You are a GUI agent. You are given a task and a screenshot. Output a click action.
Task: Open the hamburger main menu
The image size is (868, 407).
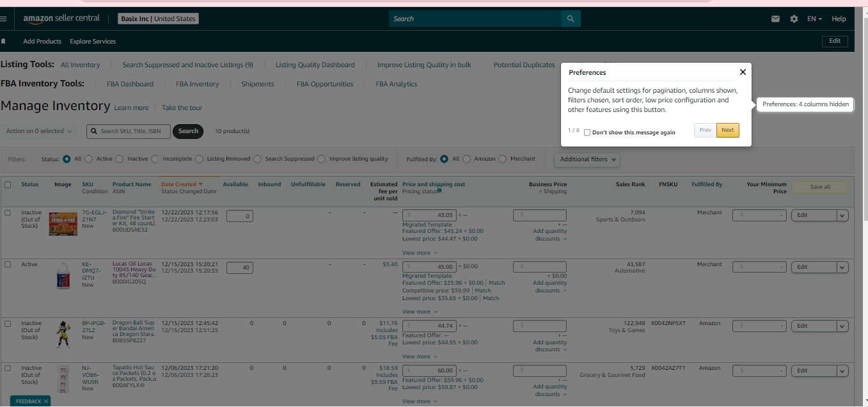coord(3,19)
